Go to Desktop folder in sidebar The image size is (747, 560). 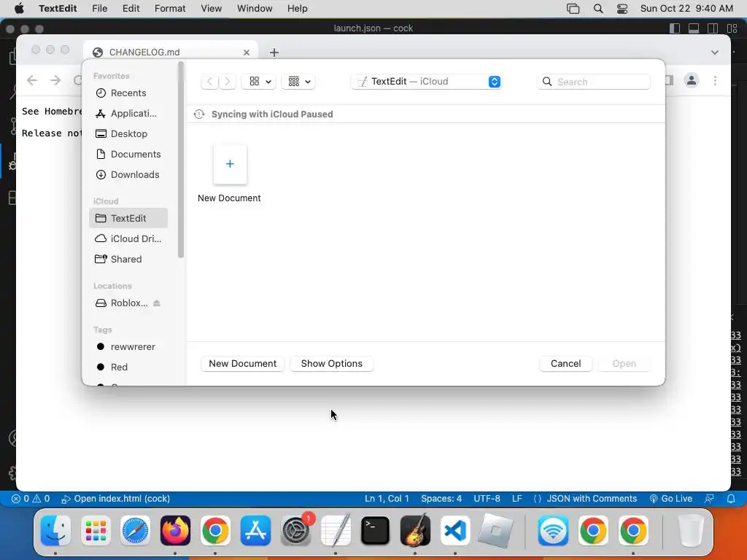(x=128, y=134)
